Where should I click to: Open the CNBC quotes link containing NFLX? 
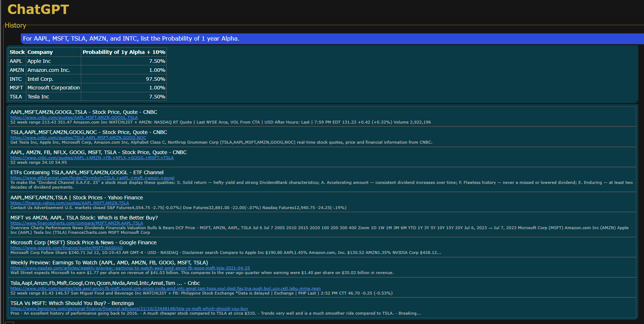(92, 158)
